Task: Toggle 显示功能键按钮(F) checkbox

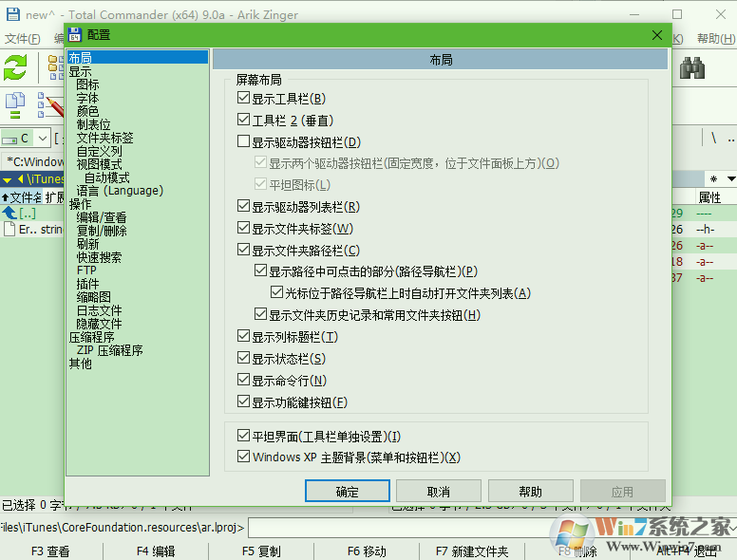Action: pyautogui.click(x=243, y=401)
